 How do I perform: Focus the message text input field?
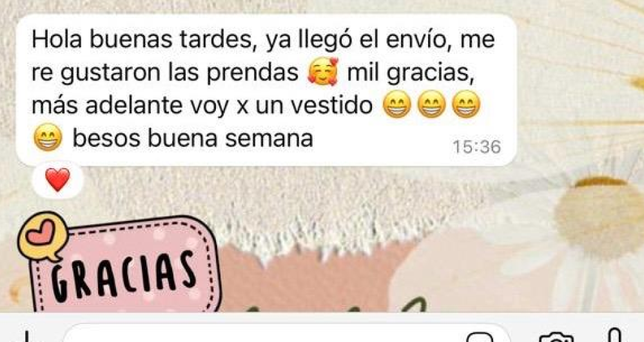[x=288, y=335]
